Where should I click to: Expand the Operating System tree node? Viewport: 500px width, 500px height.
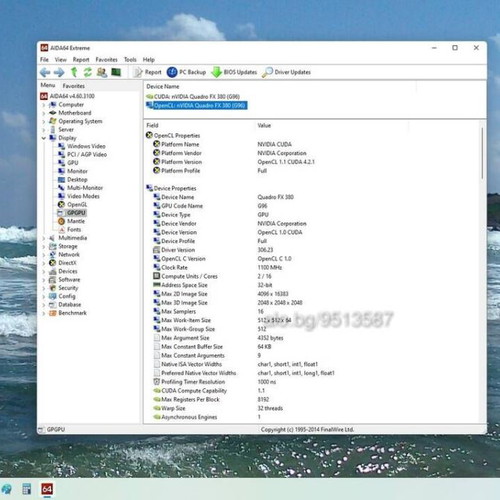44,121
